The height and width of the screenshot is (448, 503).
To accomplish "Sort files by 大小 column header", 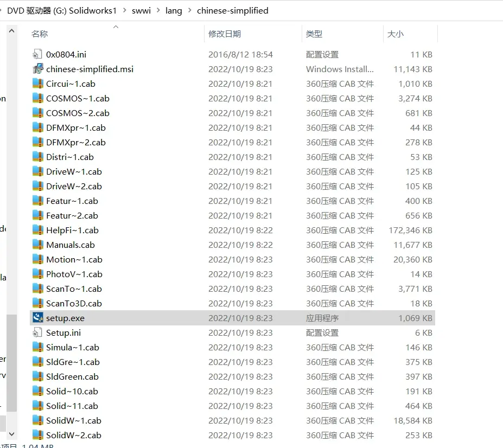I will coord(395,34).
